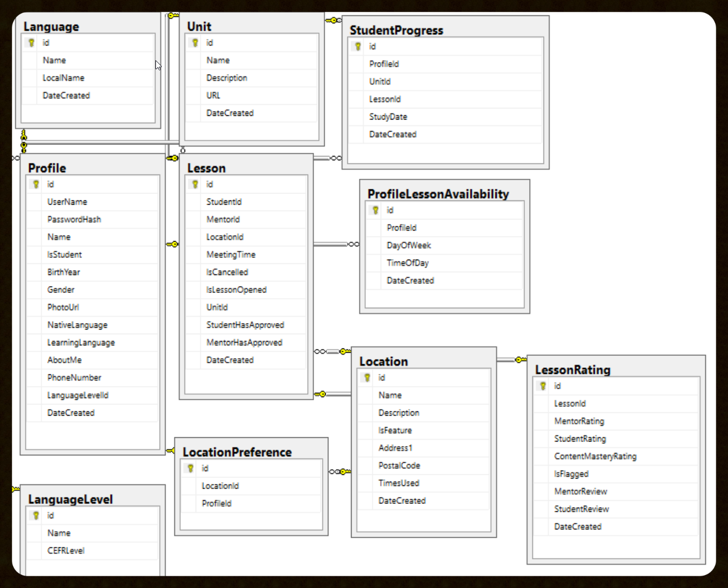
Task: Select the LocationPreference table header
Action: pos(237,452)
